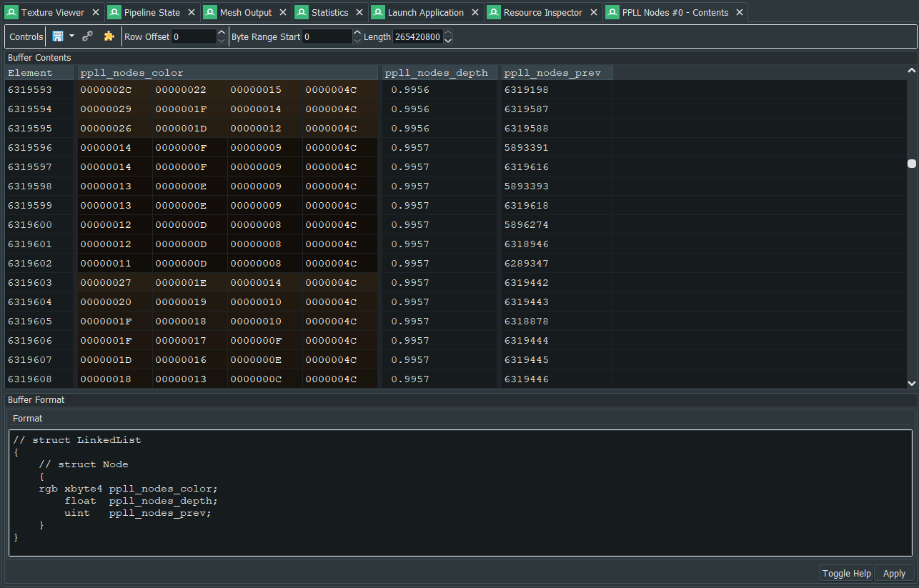The image size is (919, 588).
Task: Open the Statistics tab
Action: pyautogui.click(x=329, y=12)
